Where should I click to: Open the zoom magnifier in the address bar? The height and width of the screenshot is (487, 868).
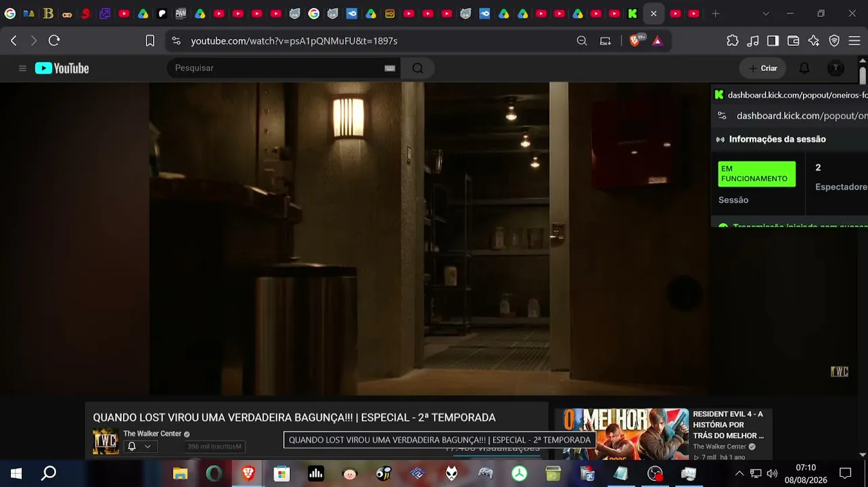[x=582, y=41]
